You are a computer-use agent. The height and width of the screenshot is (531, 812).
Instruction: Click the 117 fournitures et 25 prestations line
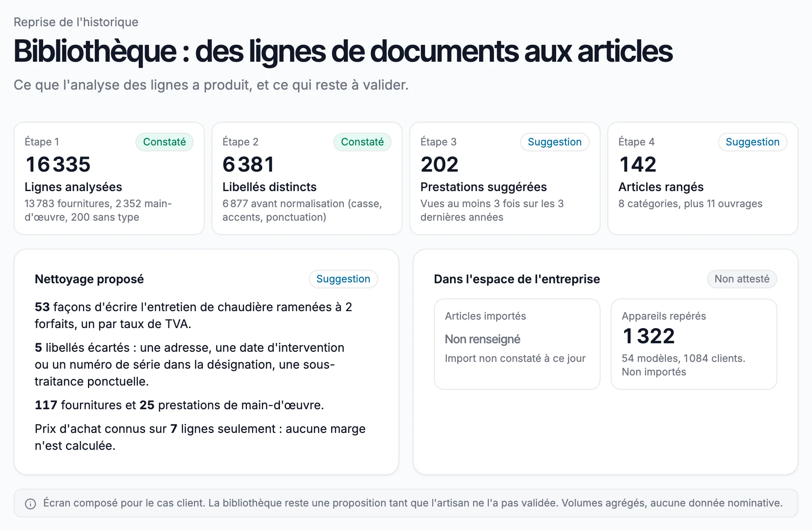[x=179, y=405]
